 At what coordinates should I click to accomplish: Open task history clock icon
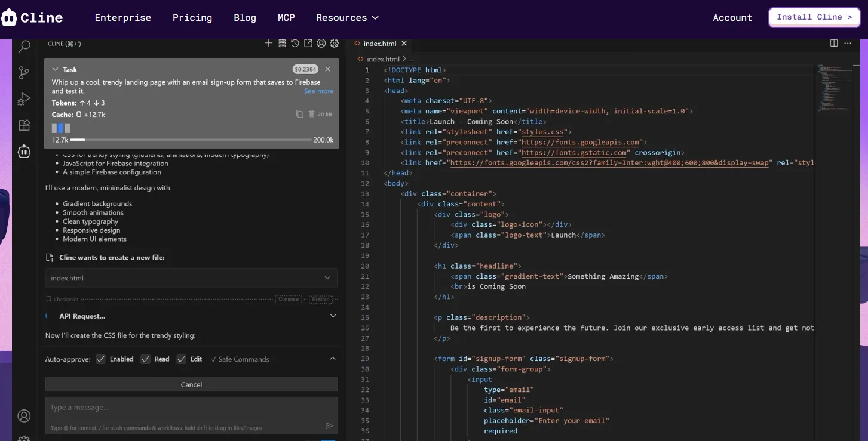(295, 44)
